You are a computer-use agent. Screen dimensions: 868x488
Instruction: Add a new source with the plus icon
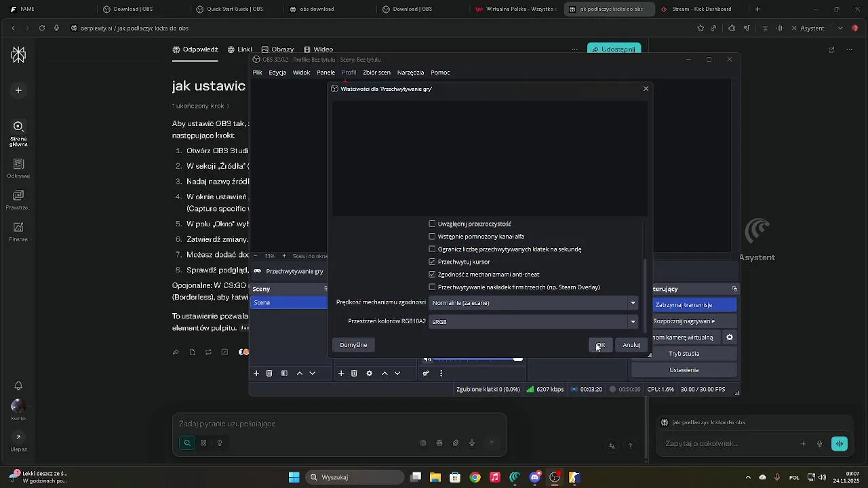pos(341,373)
